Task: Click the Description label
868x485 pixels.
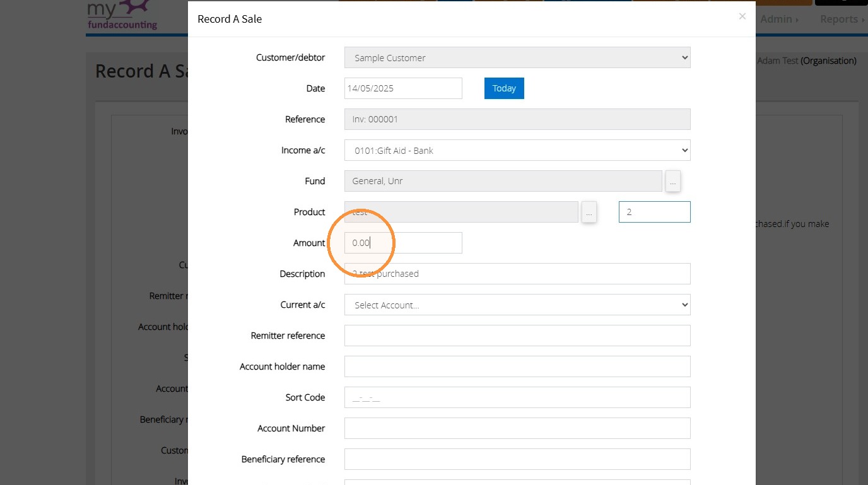Action: (x=303, y=274)
